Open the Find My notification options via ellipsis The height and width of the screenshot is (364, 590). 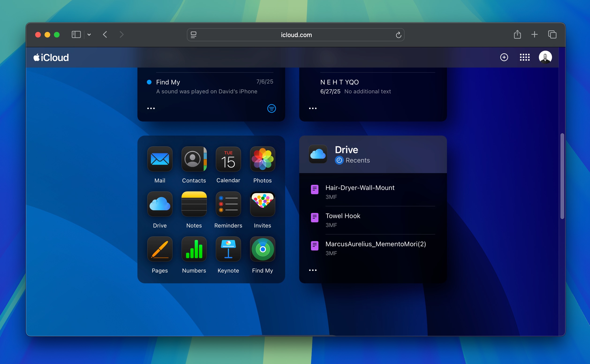point(151,108)
